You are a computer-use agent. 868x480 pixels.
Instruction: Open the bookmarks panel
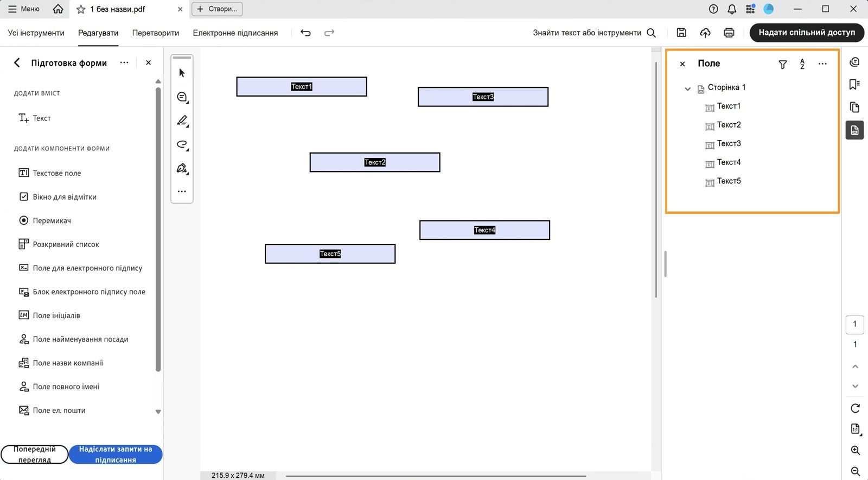[854, 84]
